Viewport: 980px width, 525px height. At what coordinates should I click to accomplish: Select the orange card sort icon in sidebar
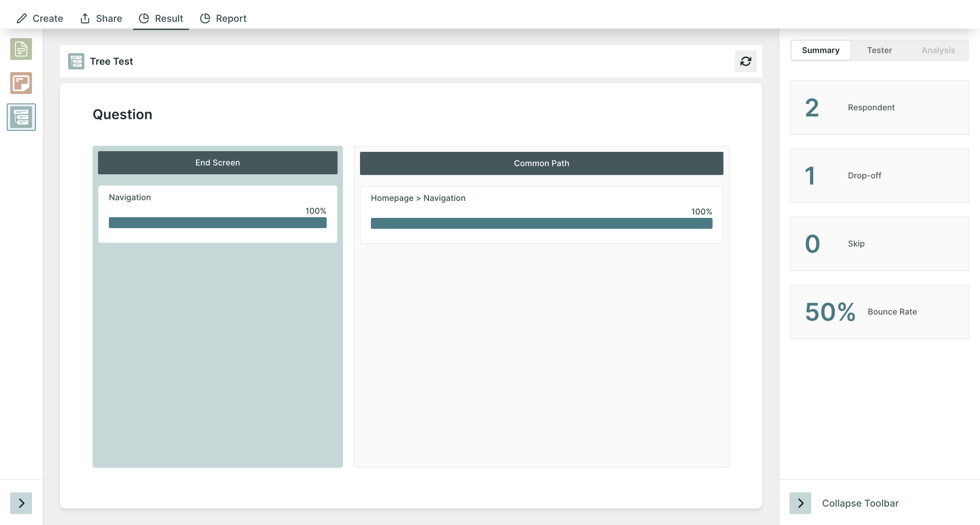coord(21,83)
